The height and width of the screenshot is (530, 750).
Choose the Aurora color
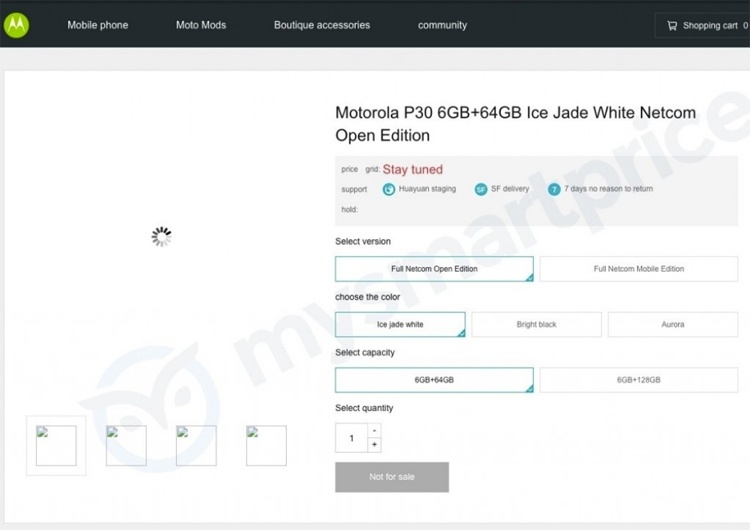pyautogui.click(x=673, y=324)
